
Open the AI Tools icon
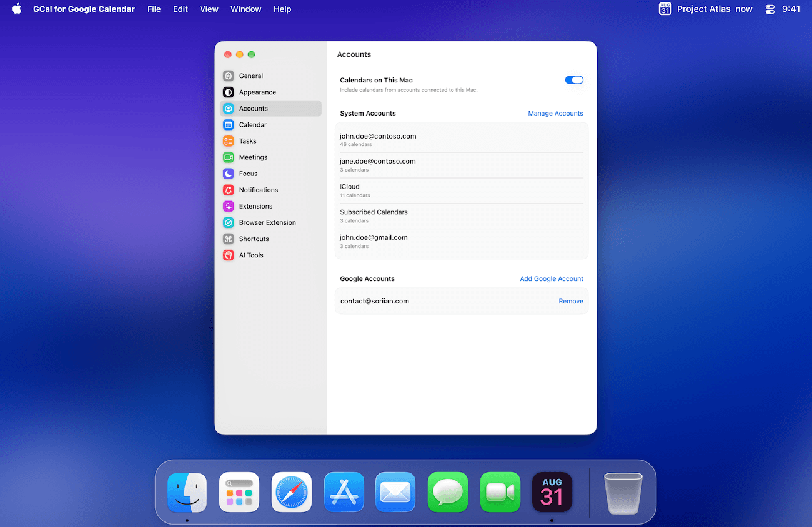point(229,255)
